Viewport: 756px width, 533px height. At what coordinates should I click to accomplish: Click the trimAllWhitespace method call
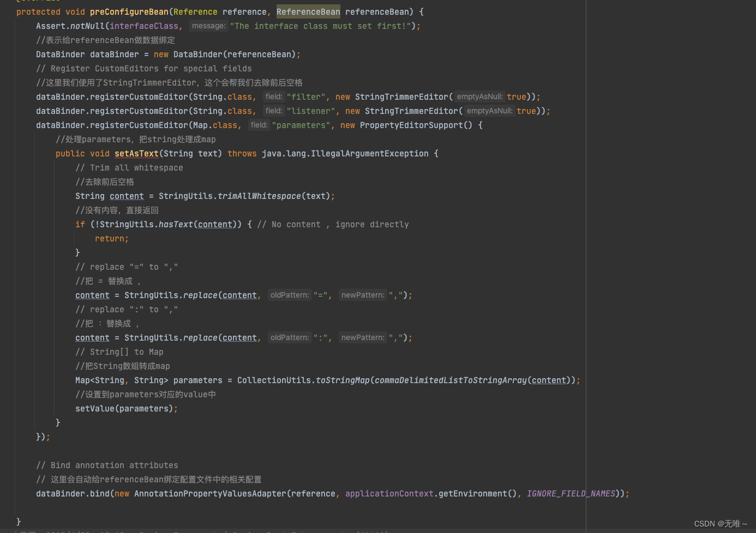[x=259, y=196]
